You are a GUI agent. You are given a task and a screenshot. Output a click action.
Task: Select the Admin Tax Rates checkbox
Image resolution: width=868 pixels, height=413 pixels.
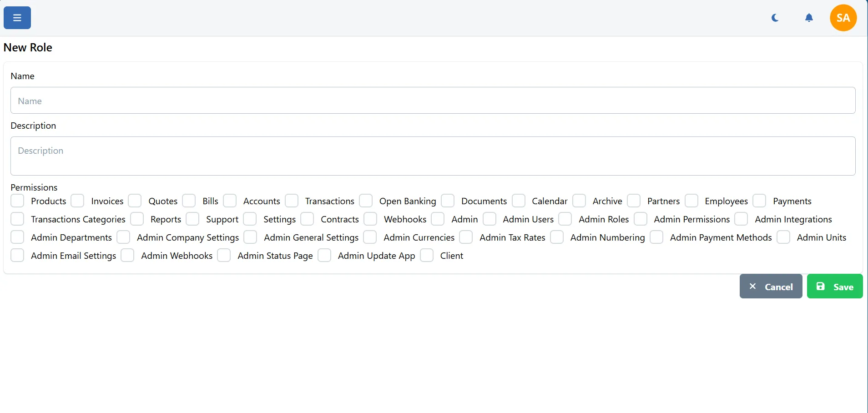466,237
